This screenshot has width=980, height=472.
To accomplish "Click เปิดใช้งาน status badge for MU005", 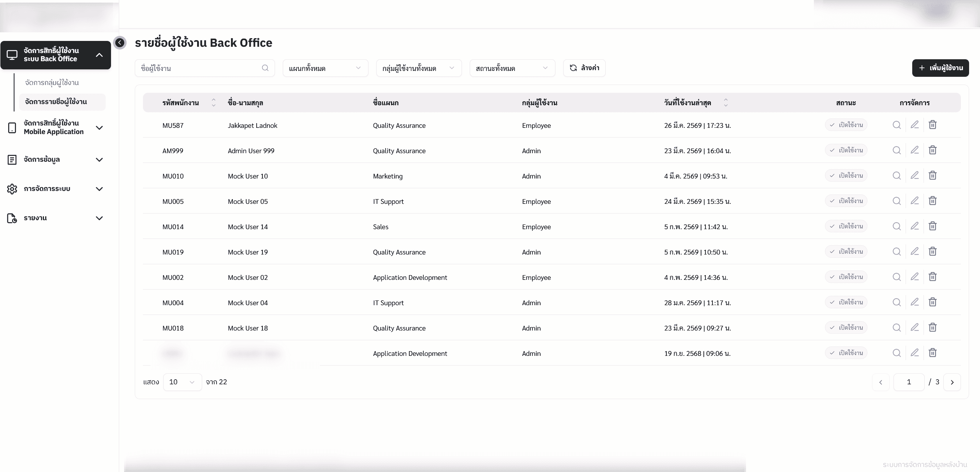I will [x=846, y=201].
